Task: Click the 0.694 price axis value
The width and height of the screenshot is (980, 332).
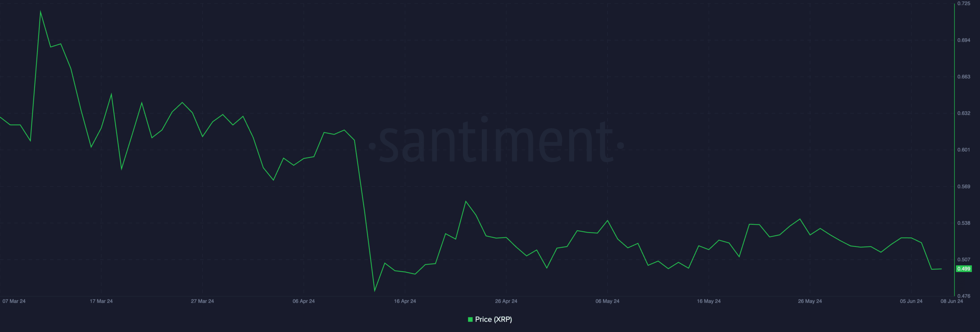Action: (964, 40)
